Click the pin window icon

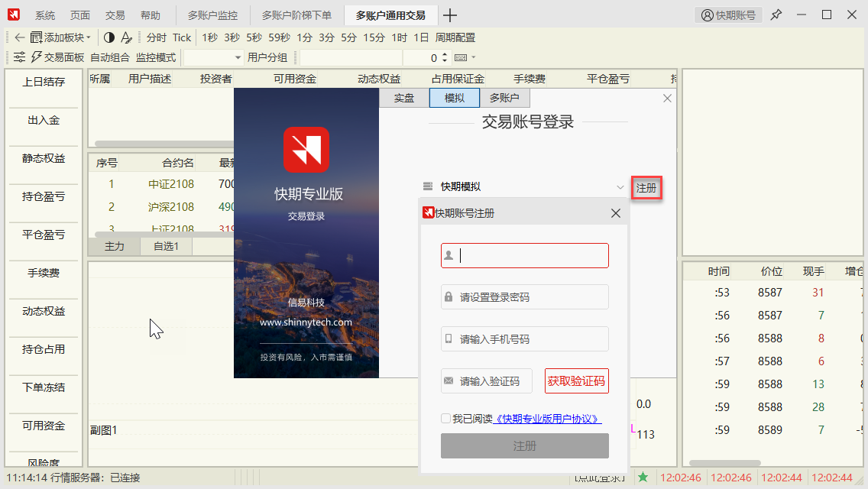776,15
